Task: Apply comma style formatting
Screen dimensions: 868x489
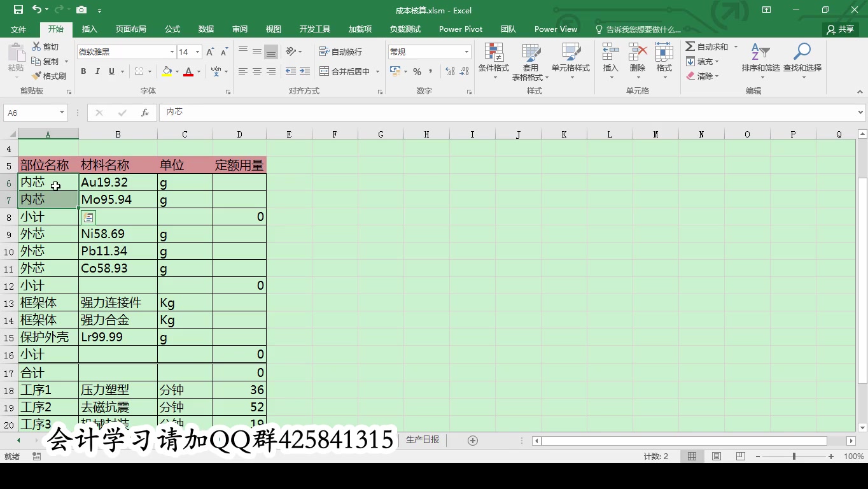Action: 431,71
